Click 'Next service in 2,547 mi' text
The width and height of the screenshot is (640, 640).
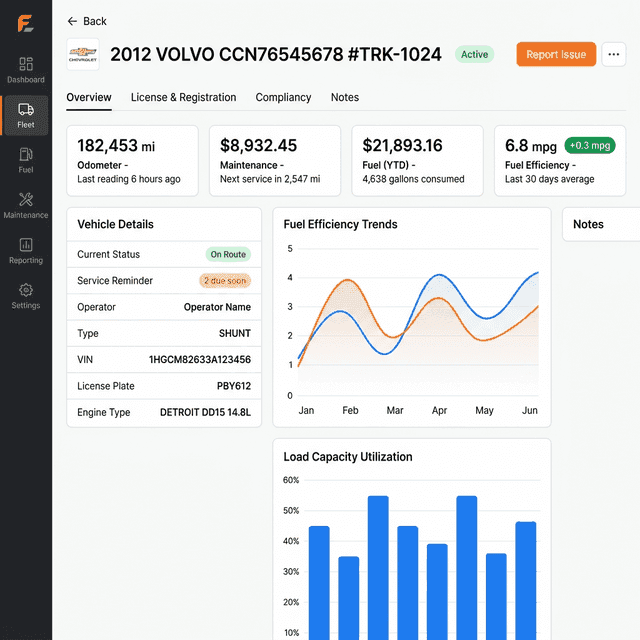click(x=270, y=179)
